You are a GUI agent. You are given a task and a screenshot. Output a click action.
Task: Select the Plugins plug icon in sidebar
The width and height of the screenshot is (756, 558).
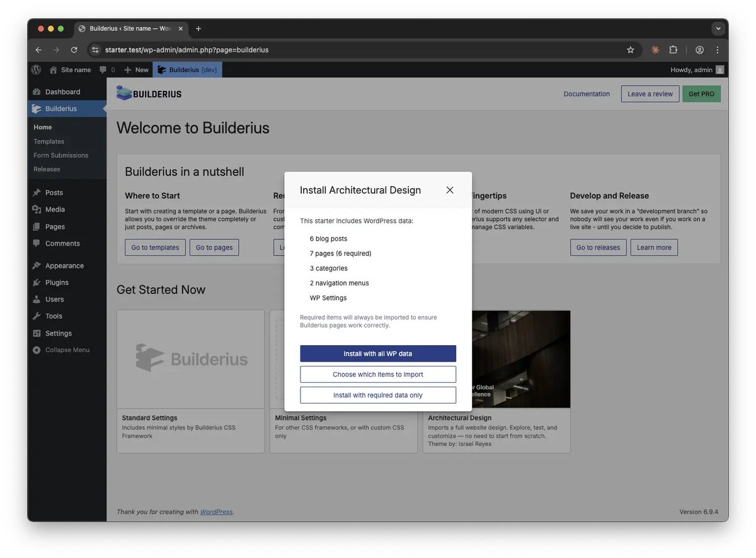point(38,282)
